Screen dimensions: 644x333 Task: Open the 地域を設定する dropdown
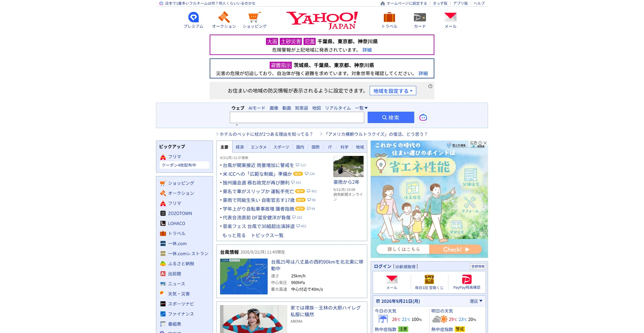click(393, 91)
